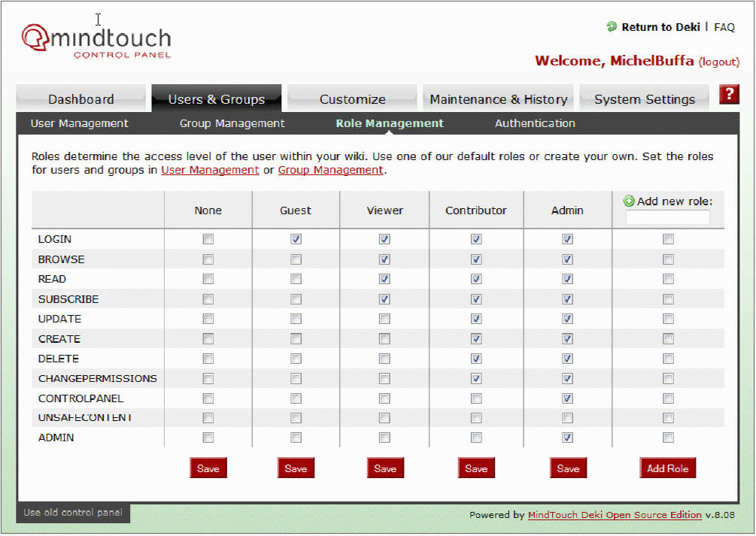Enable LOGIN checkbox in new role column

pos(668,239)
